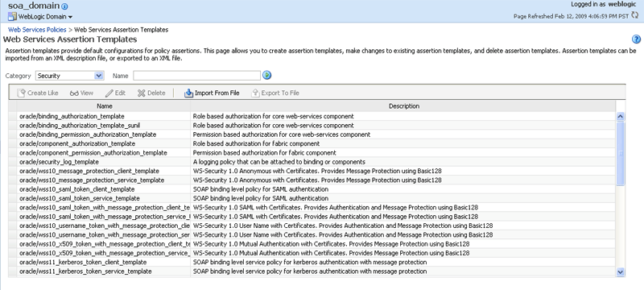The height and width of the screenshot is (290, 644).
Task: Click the Delete toolbar button
Action: [x=151, y=93]
